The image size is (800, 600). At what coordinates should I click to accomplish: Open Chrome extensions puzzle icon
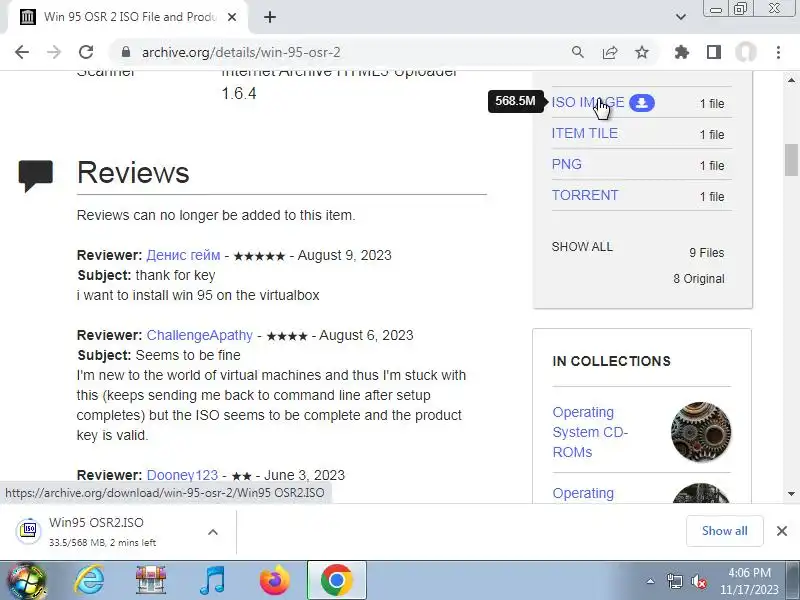click(682, 52)
